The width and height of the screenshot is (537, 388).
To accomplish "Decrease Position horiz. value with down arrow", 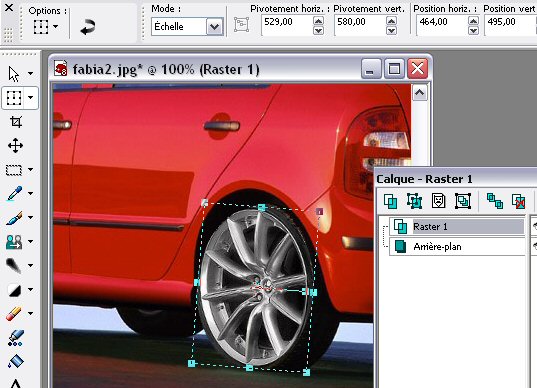I will (473, 30).
